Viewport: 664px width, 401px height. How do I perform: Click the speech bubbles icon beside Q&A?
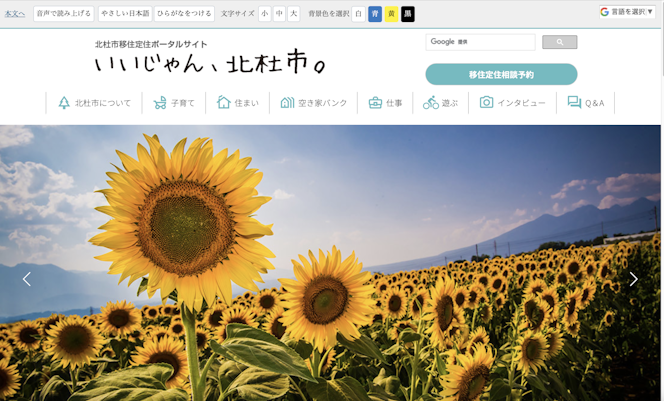pyautogui.click(x=574, y=102)
